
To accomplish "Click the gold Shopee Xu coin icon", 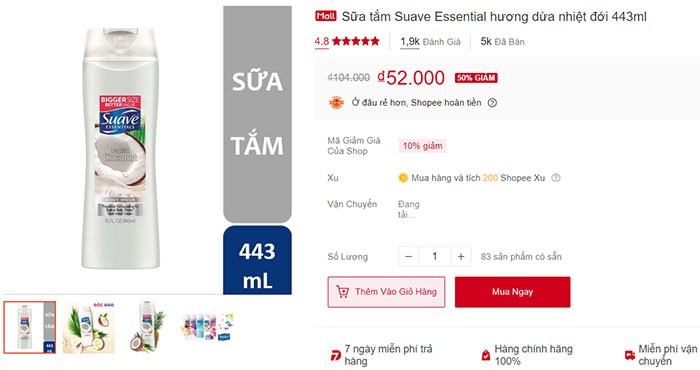I will (x=403, y=178).
